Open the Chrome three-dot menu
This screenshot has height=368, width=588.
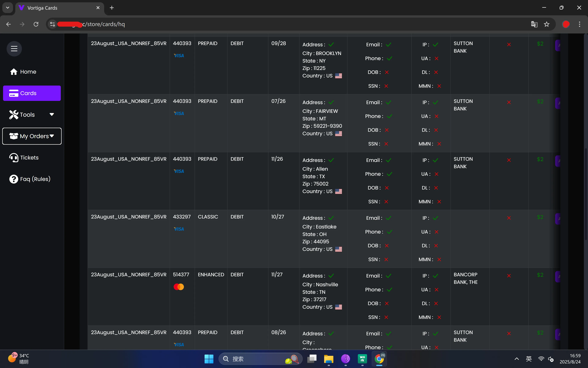(579, 24)
